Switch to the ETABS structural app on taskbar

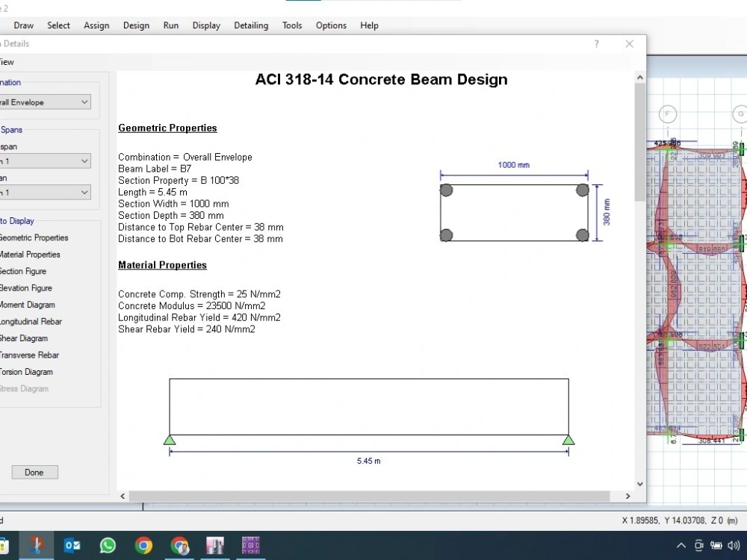click(215, 545)
